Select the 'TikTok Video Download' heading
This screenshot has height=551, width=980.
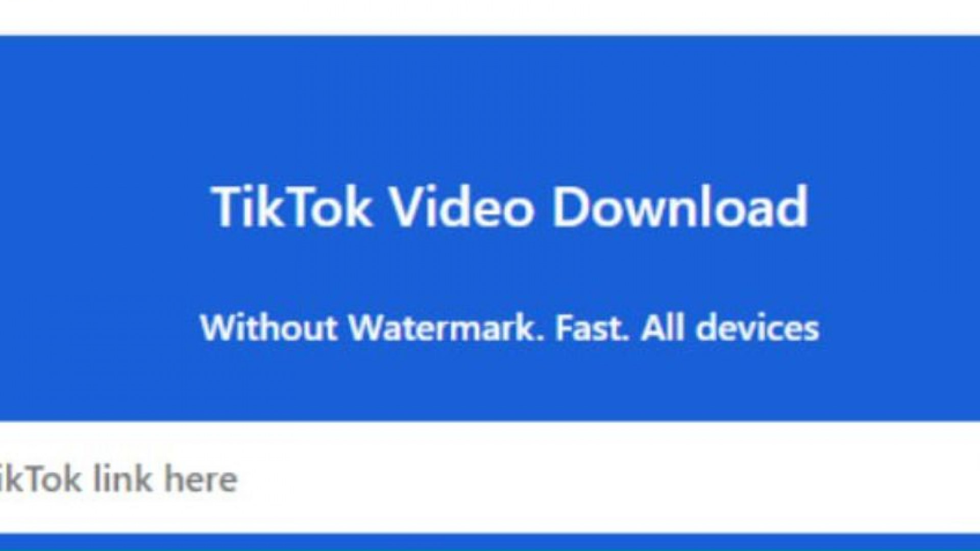click(x=509, y=207)
